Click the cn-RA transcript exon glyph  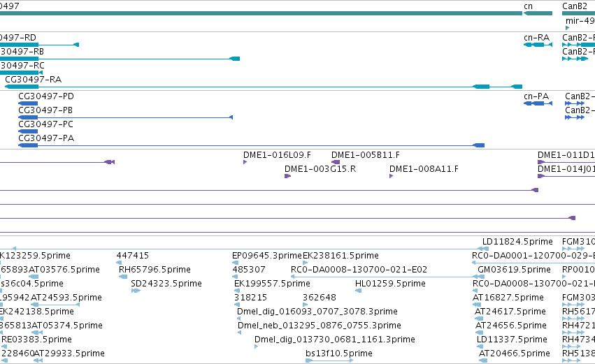(x=538, y=45)
